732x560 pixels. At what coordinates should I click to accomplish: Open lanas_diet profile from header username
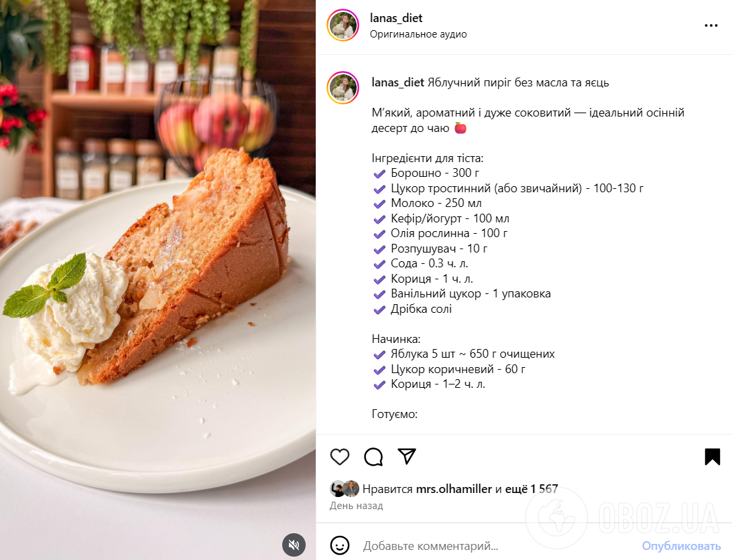tap(396, 18)
